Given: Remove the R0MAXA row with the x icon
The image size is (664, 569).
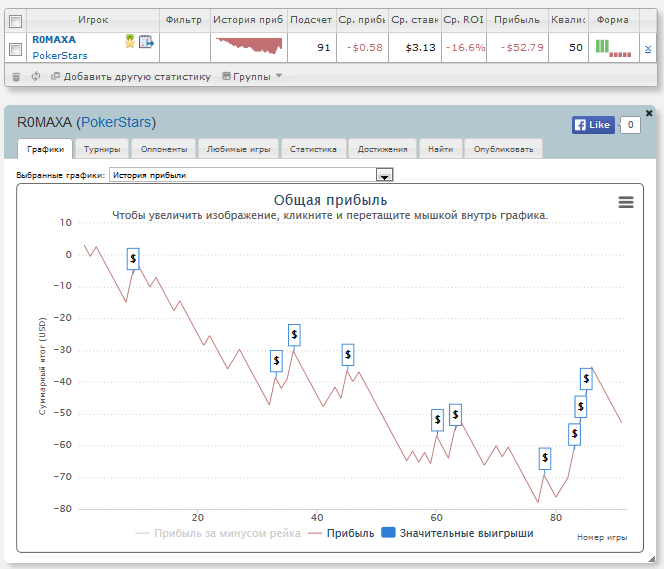Looking at the screenshot, I should (x=648, y=47).
